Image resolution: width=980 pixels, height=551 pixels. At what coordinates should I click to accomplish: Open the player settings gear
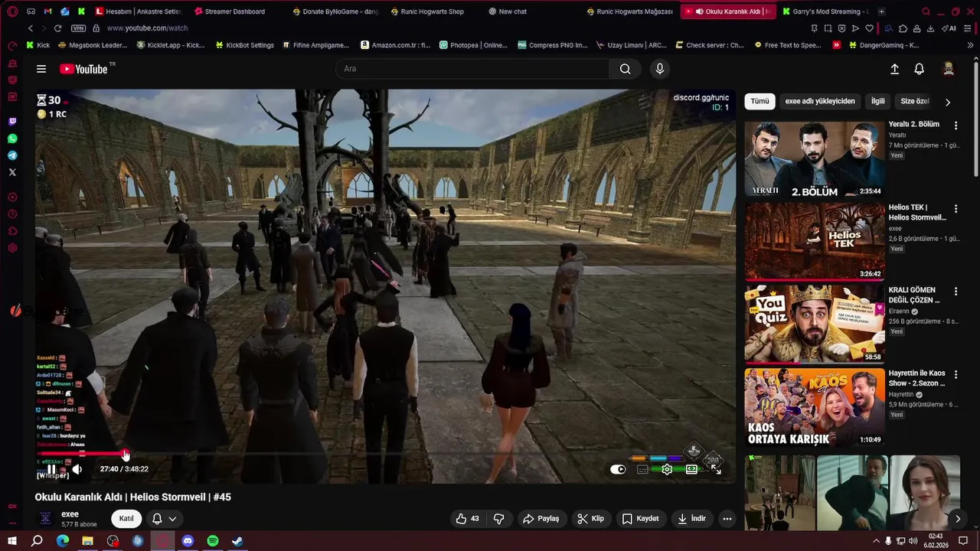click(x=667, y=469)
